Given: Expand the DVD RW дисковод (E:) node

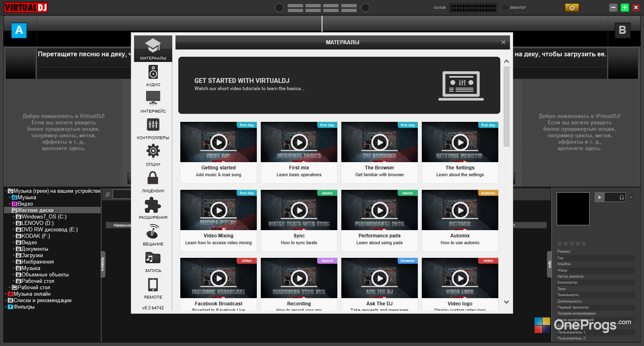Looking at the screenshot, I should coord(14,230).
